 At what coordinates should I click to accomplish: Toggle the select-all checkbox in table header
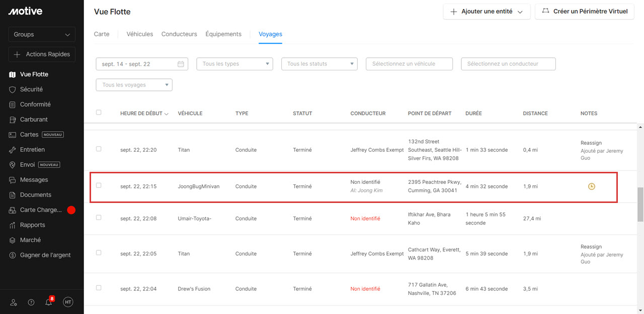tap(99, 113)
